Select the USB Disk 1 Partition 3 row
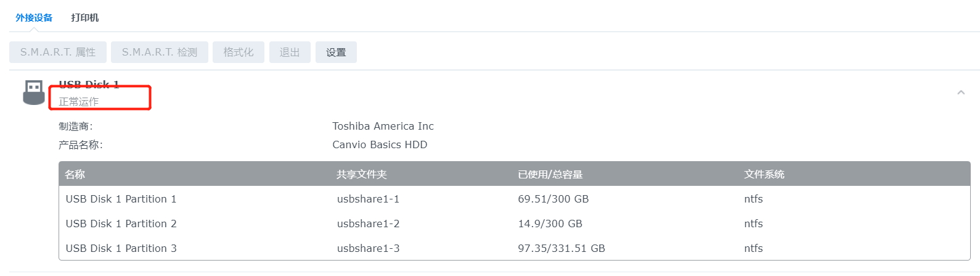Screen dimensions: 980x276 pos(121,248)
